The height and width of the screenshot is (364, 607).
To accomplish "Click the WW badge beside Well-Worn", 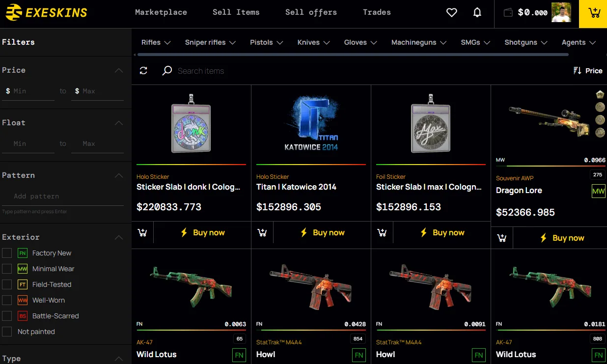I will point(22,300).
